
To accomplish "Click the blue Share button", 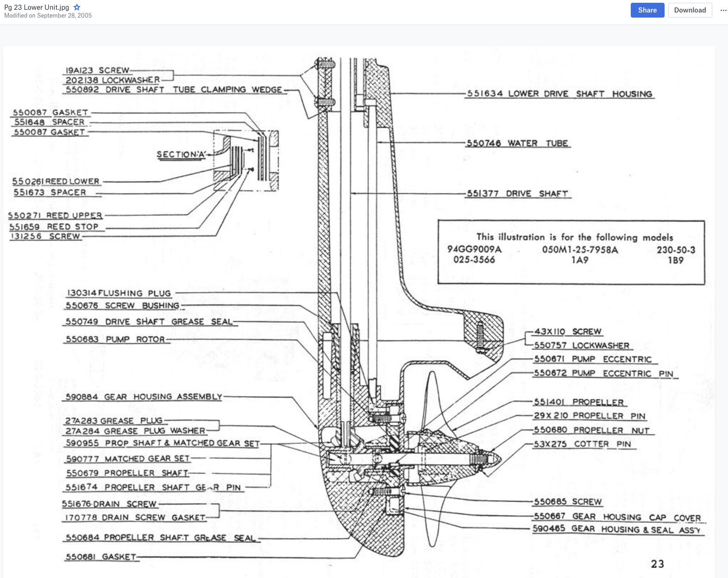I will coord(647,10).
